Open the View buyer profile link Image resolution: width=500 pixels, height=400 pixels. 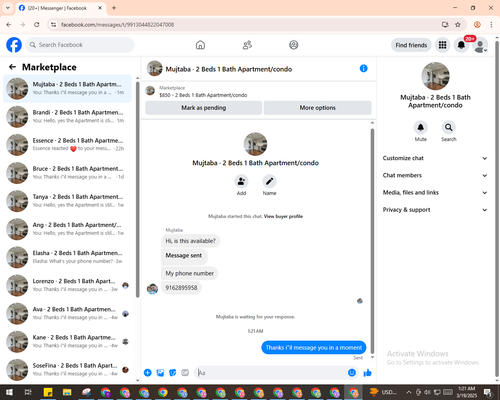pyautogui.click(x=283, y=216)
